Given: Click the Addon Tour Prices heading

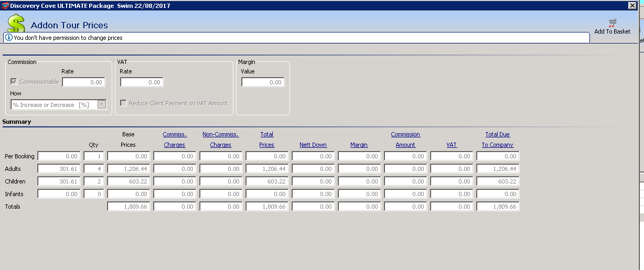Looking at the screenshot, I should point(69,25).
